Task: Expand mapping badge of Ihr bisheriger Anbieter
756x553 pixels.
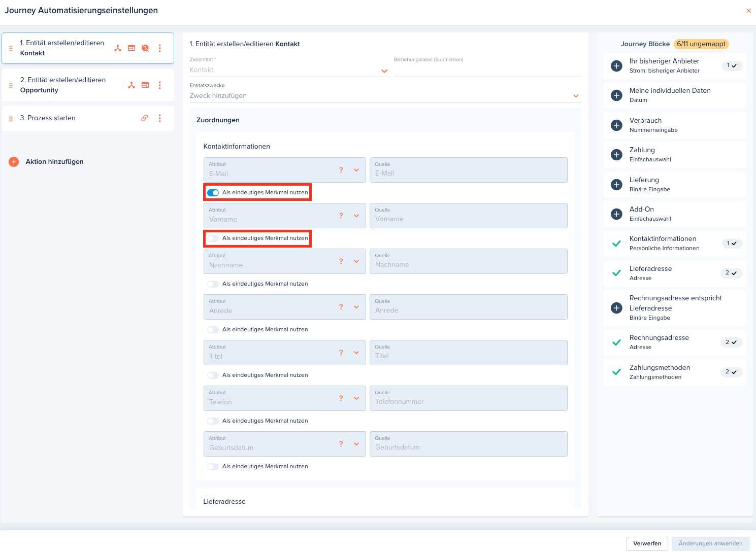Action: point(732,65)
